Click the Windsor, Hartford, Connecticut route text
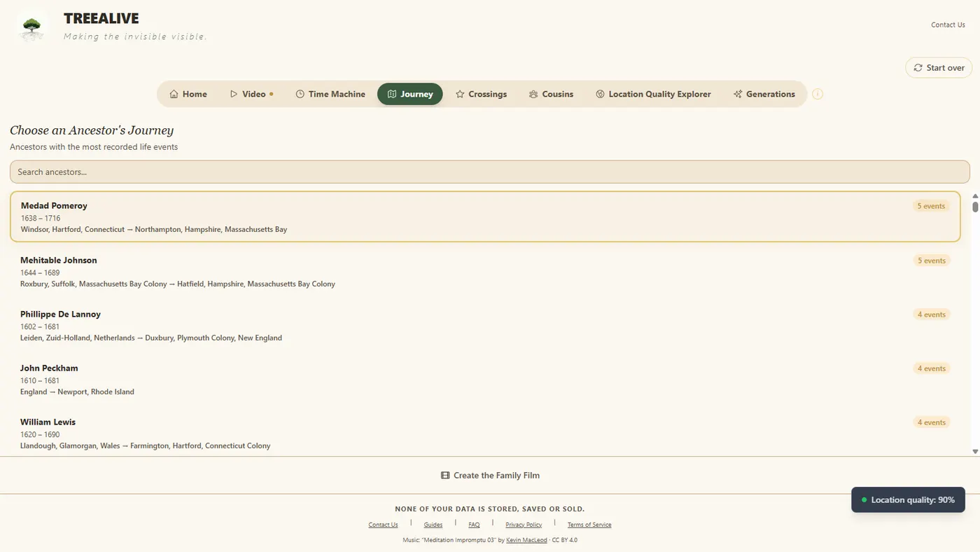Screen dimensions: 980x552 (x=154, y=229)
